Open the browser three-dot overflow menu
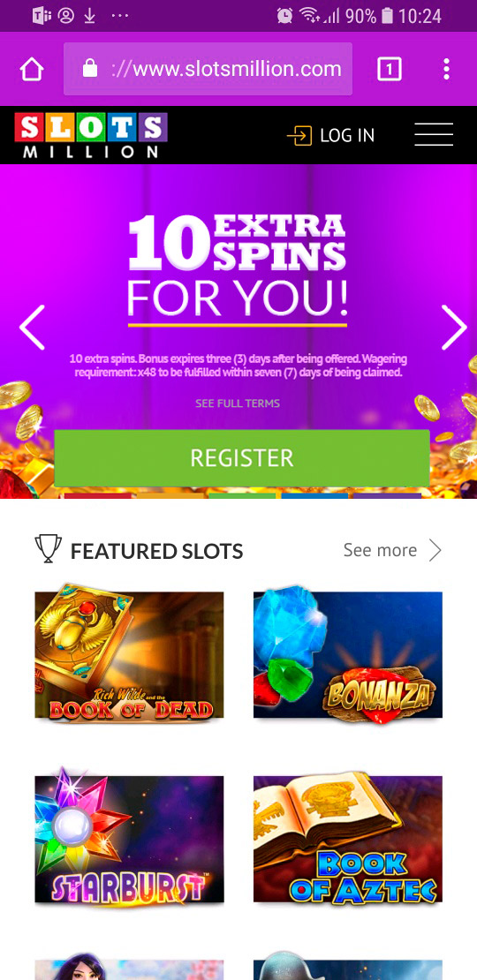Image resolution: width=477 pixels, height=980 pixels. [446, 70]
